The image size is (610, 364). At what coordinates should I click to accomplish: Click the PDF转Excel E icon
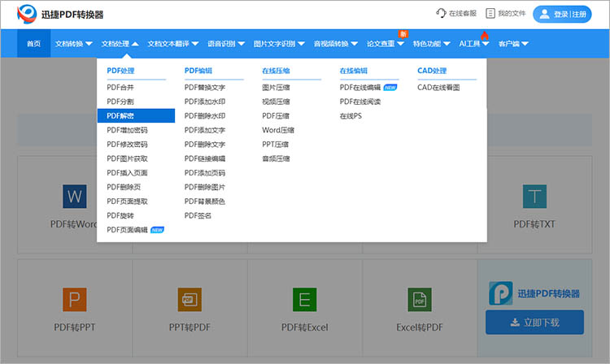(x=305, y=300)
